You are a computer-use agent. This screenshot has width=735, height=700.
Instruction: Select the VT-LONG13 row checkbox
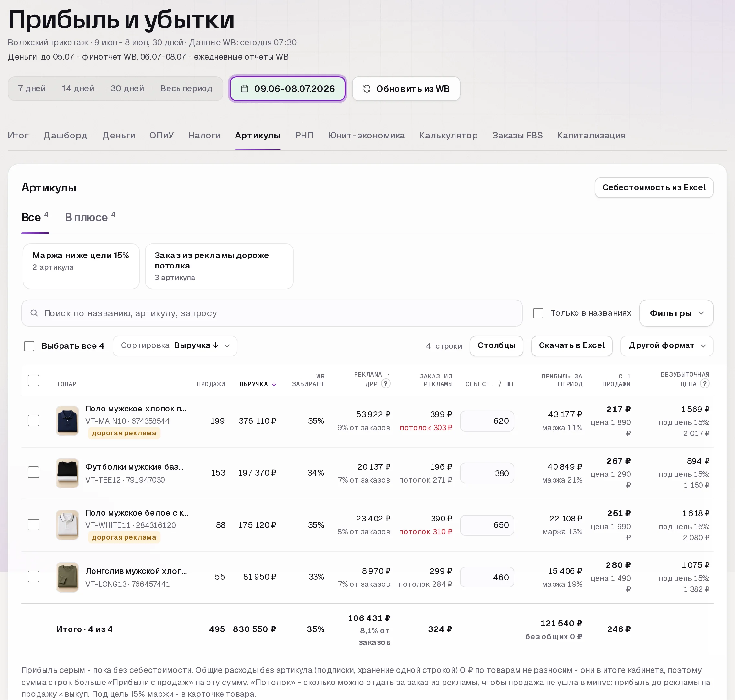[x=34, y=576]
